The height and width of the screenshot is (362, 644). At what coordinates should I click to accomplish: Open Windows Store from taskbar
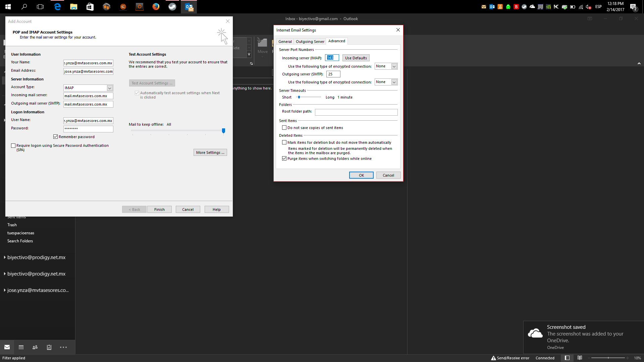90,7
